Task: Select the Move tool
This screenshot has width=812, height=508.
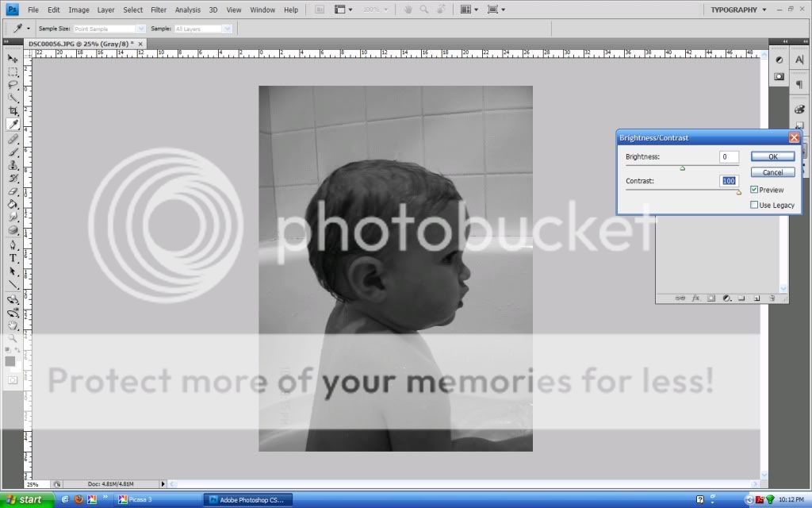Action: point(13,59)
